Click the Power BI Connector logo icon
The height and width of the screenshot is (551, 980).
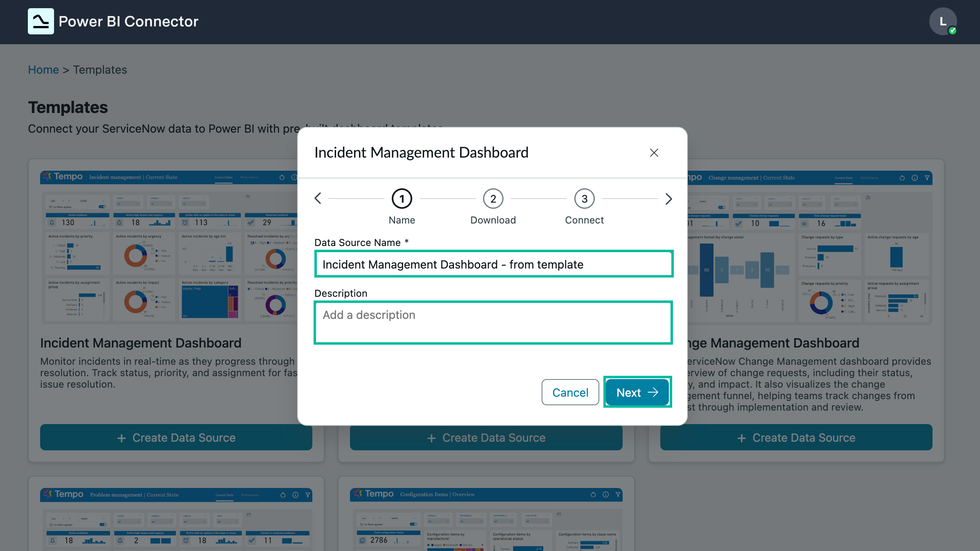(41, 21)
